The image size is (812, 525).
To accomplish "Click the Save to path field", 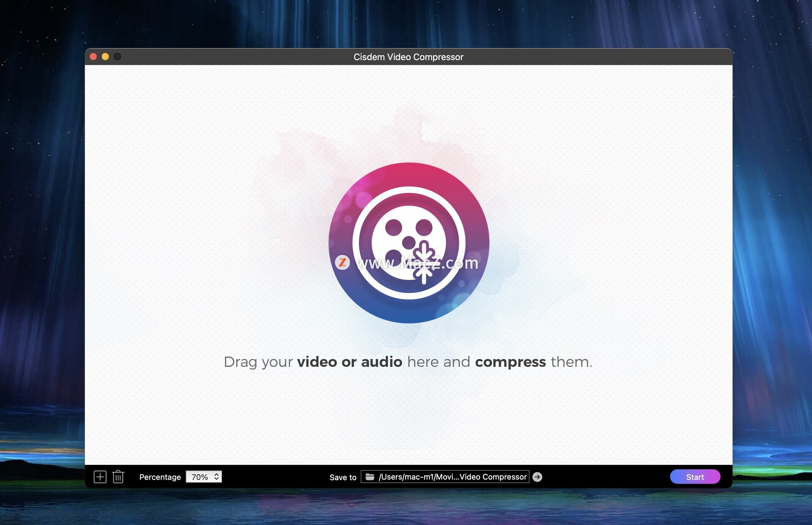I will (x=445, y=477).
